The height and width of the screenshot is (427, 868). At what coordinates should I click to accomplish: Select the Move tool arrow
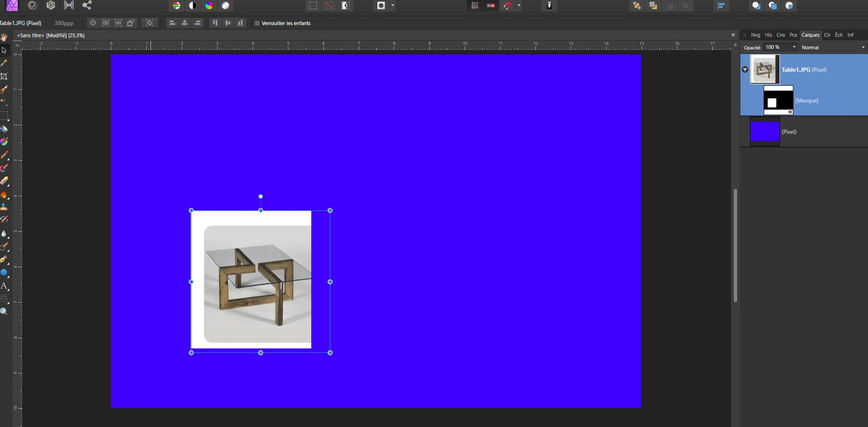(x=4, y=50)
